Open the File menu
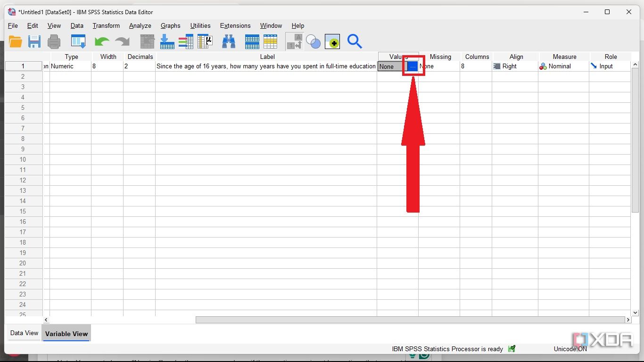The height and width of the screenshot is (362, 644). (x=13, y=25)
